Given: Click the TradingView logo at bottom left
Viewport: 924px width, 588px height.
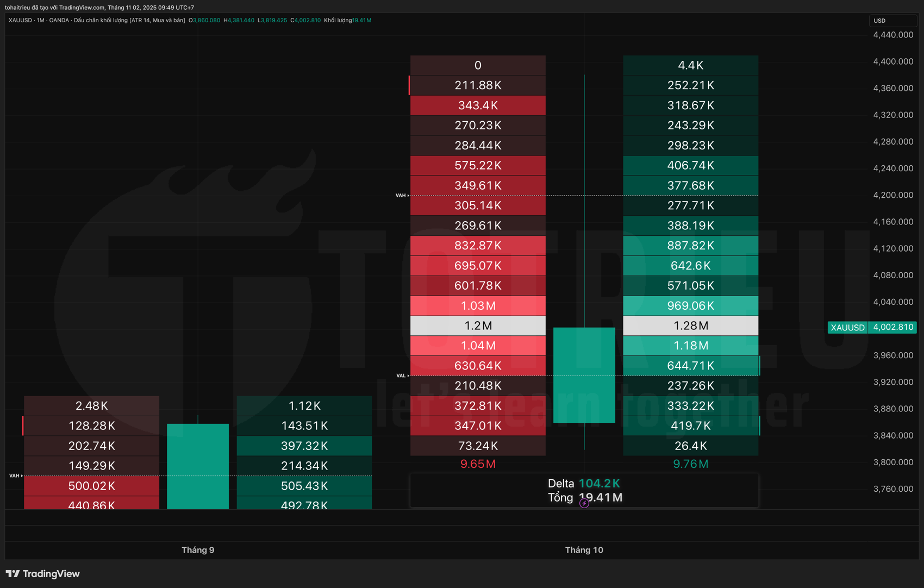Looking at the screenshot, I should [42, 573].
